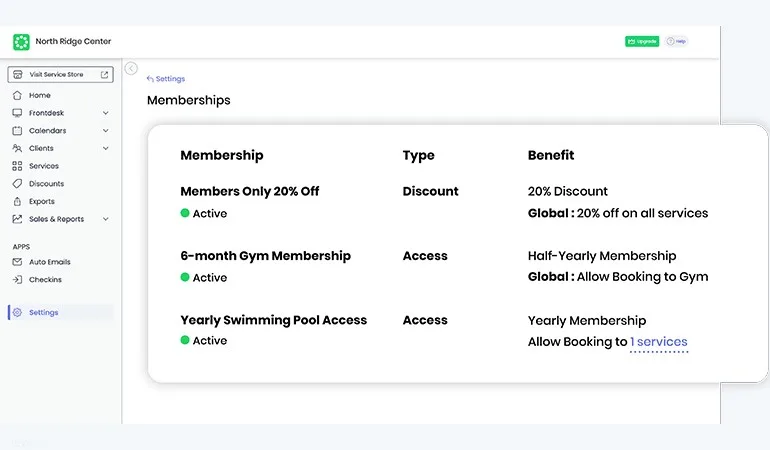
Task: Open Exports in the sidebar
Action: coord(41,201)
